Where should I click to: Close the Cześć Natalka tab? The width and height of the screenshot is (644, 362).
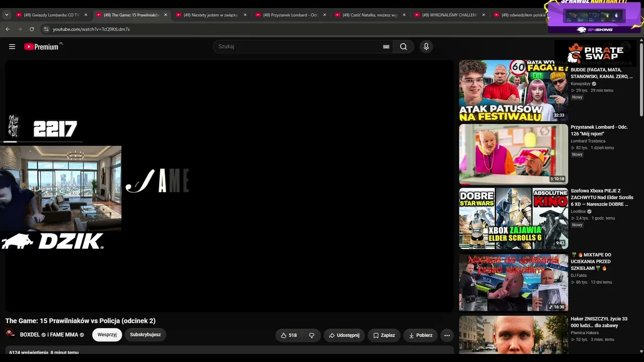[404, 15]
